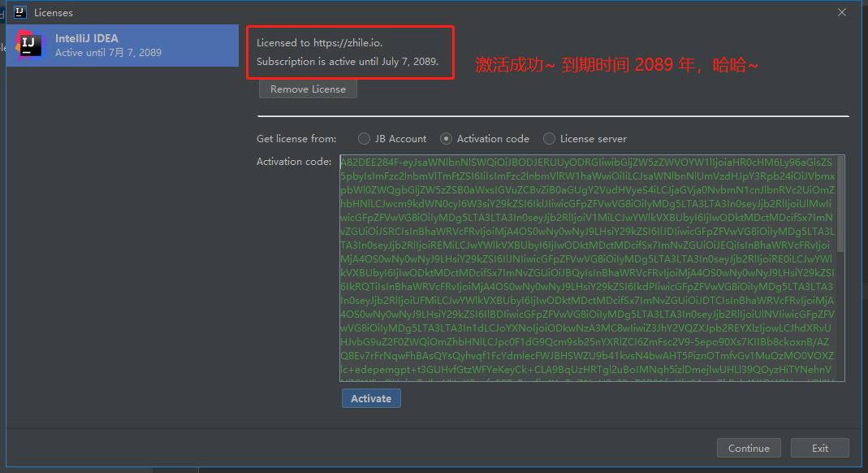
Task: Click the Exit button
Action: coord(820,448)
